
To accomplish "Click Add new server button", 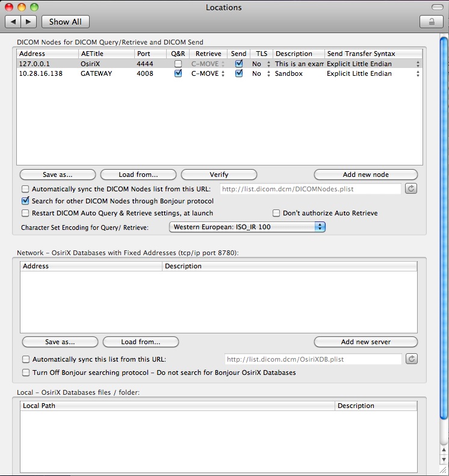I will 365,342.
